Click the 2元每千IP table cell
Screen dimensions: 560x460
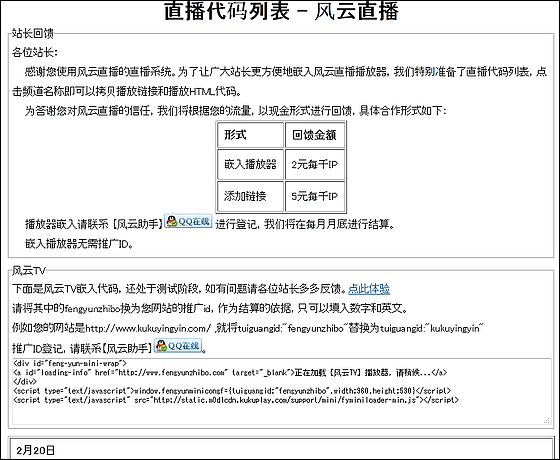[315, 164]
